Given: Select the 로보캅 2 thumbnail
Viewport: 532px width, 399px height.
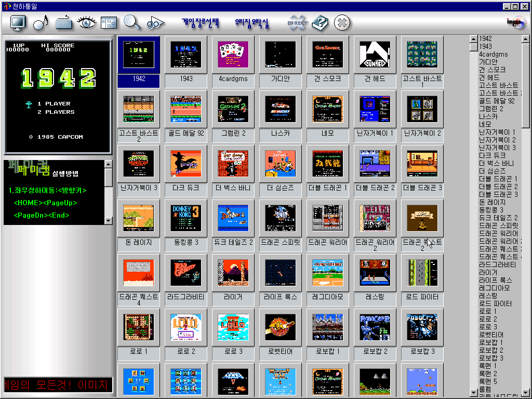Looking at the screenshot, I should coord(375,328).
